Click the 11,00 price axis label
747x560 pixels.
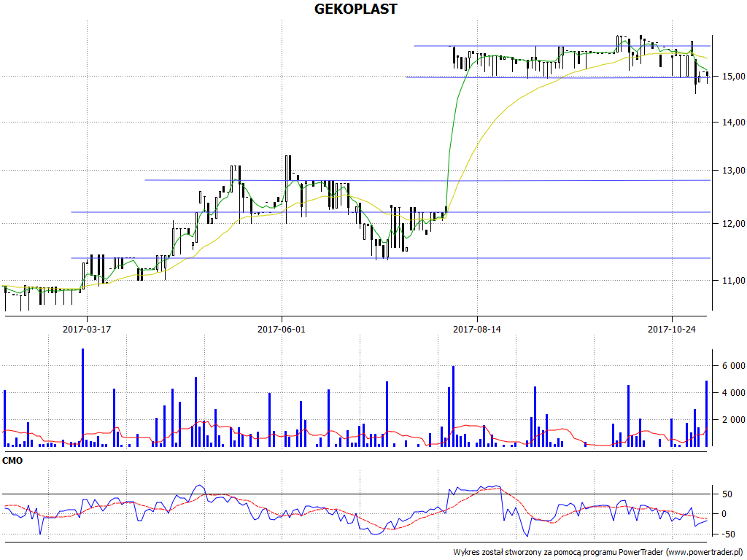733,281
